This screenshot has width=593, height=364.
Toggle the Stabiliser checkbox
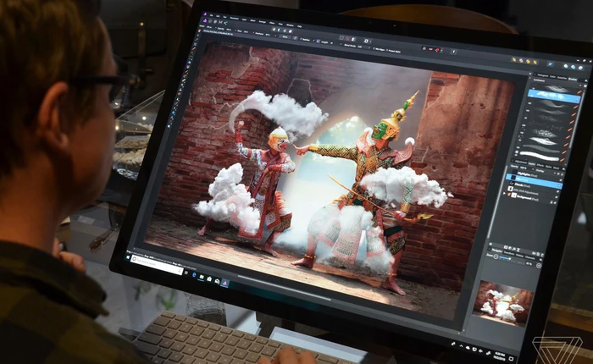[x=301, y=39]
